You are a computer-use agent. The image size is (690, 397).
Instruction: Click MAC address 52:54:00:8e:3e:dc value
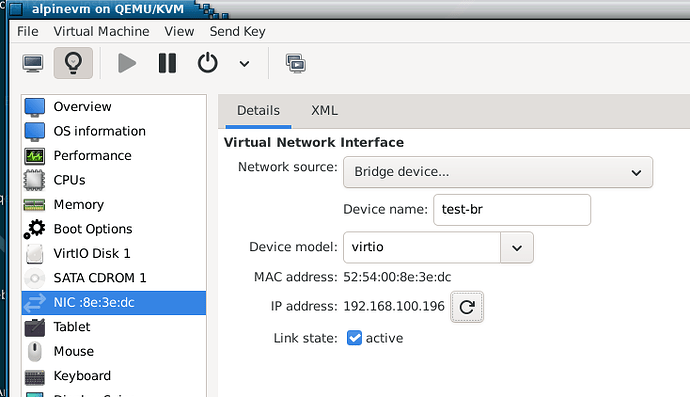click(x=397, y=277)
